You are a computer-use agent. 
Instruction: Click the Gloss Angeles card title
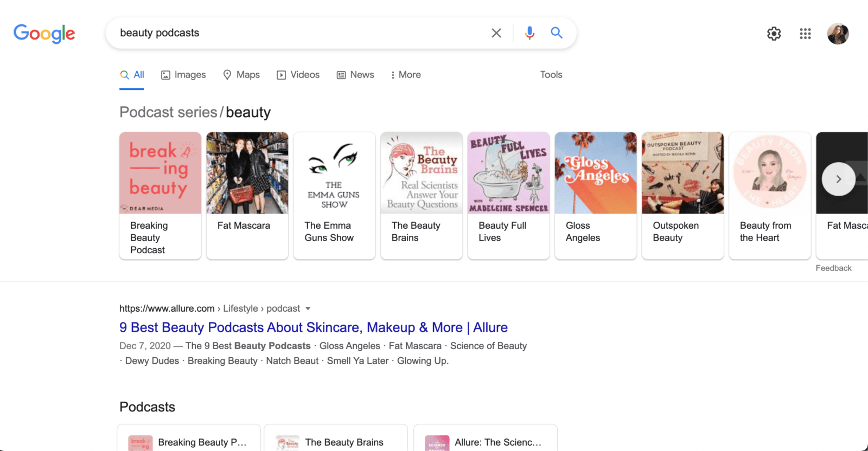tap(583, 231)
